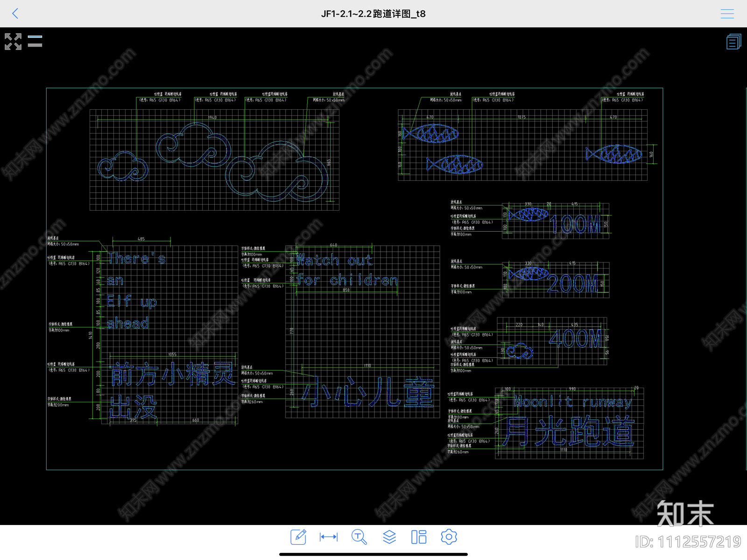Screen dimensions: 747x560
Task: Tap the file title JF1-2.1~2.2跑道详图_t8
Action: click(373, 14)
